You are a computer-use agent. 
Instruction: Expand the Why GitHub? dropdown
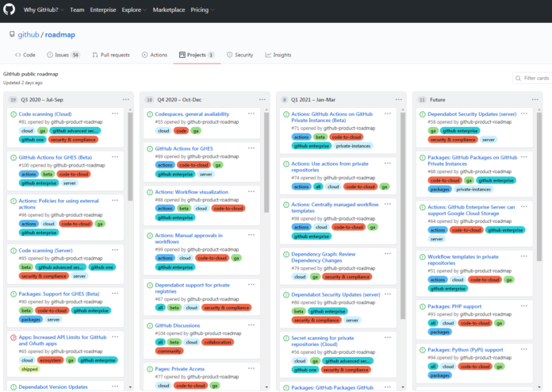coord(44,10)
